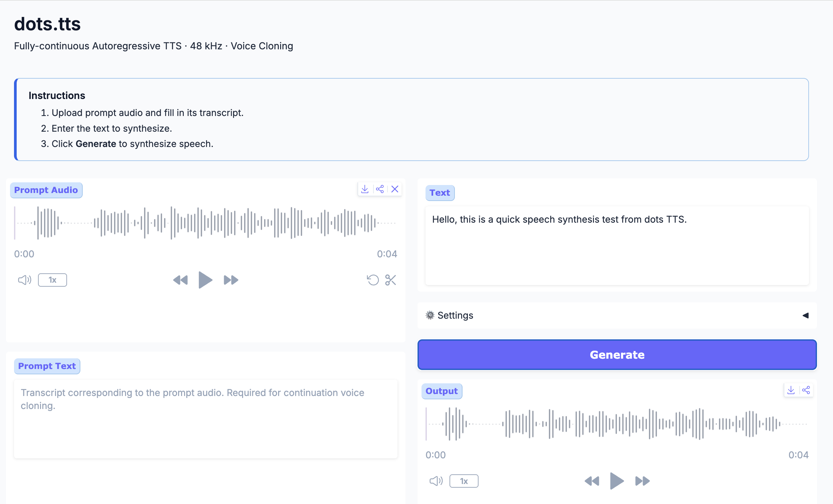Download the generated output audio

pos(791,390)
